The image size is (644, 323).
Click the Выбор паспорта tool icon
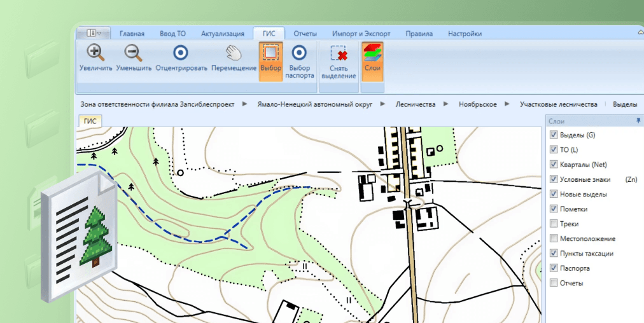point(299,53)
